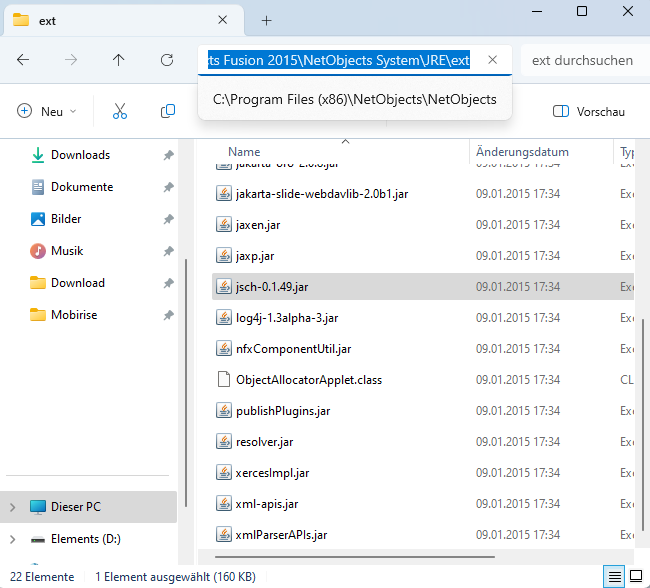650x588 pixels.
Task: Switch to details view layout
Action: point(614,577)
